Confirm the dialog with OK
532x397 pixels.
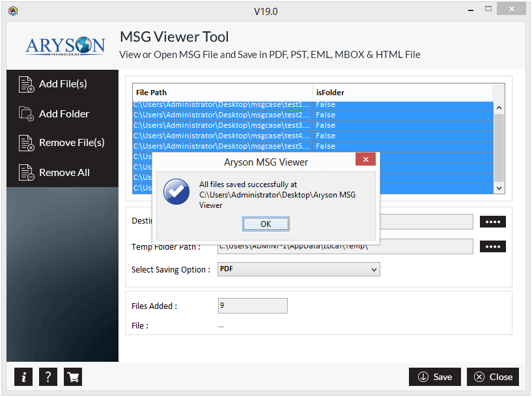click(x=266, y=224)
